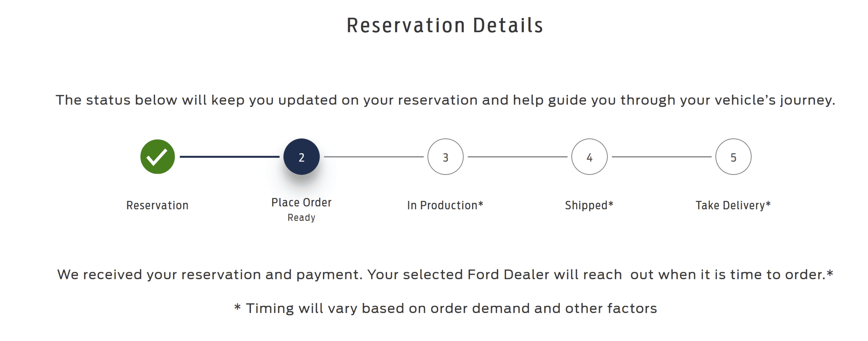Click the Reservation Details heading

(445, 25)
